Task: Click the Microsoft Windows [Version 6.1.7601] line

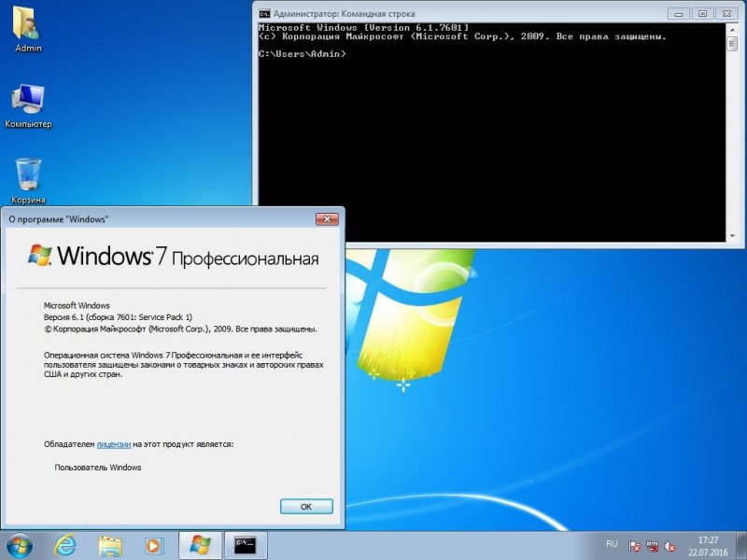Action: (x=364, y=28)
